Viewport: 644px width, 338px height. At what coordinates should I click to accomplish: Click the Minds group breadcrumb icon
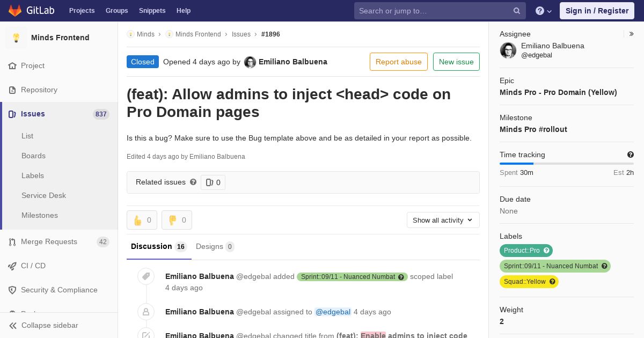130,34
